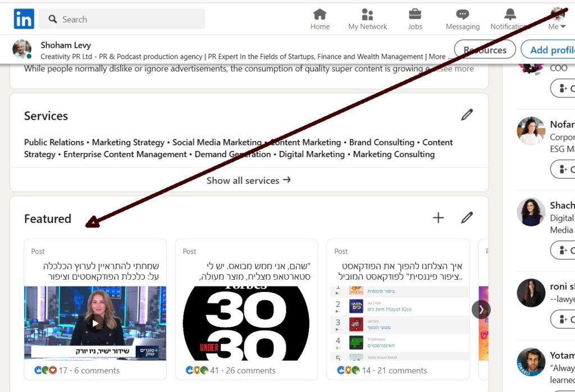Click reaction icons on the 17 reactions post

45,370
